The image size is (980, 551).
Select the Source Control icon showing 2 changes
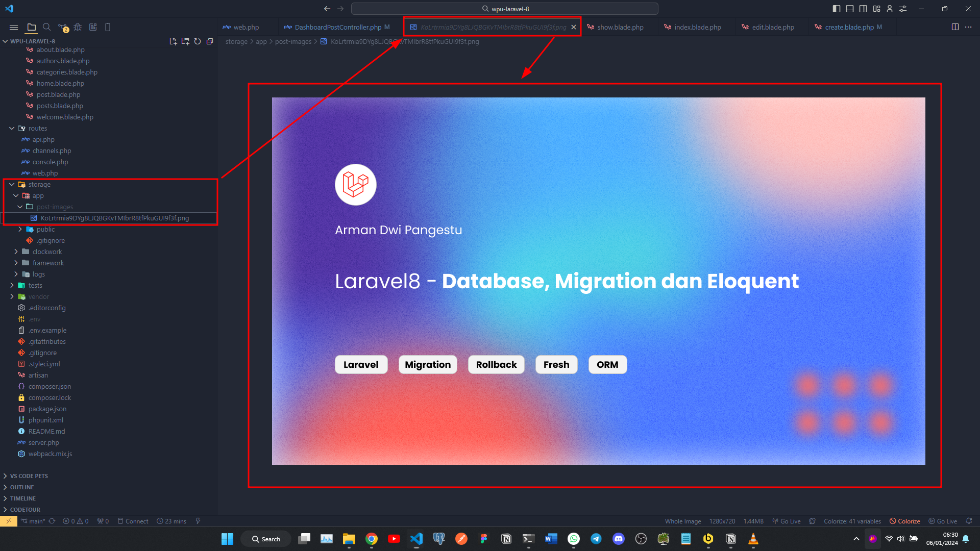click(62, 27)
